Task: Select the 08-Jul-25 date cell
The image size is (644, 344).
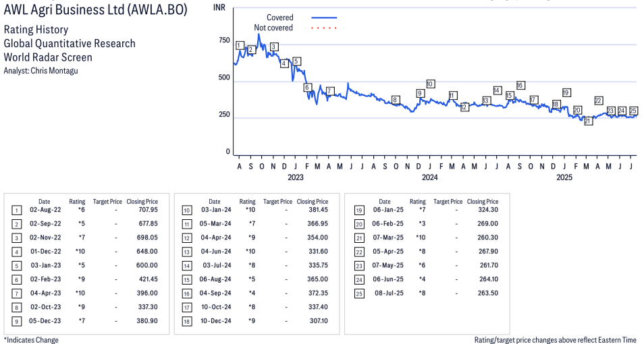Action: click(390, 293)
